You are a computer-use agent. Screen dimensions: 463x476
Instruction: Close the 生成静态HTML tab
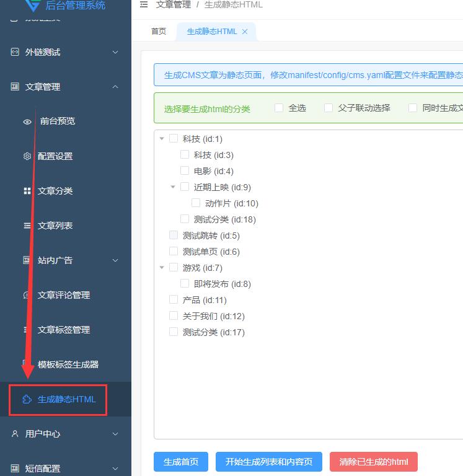tap(245, 32)
